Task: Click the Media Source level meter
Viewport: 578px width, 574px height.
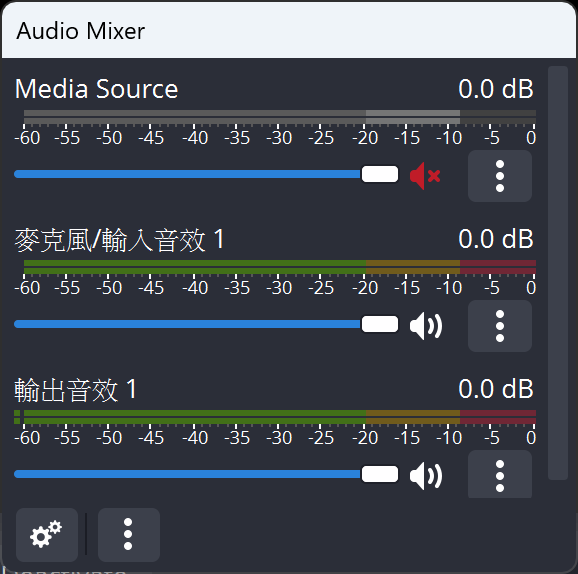Action: coord(280,117)
